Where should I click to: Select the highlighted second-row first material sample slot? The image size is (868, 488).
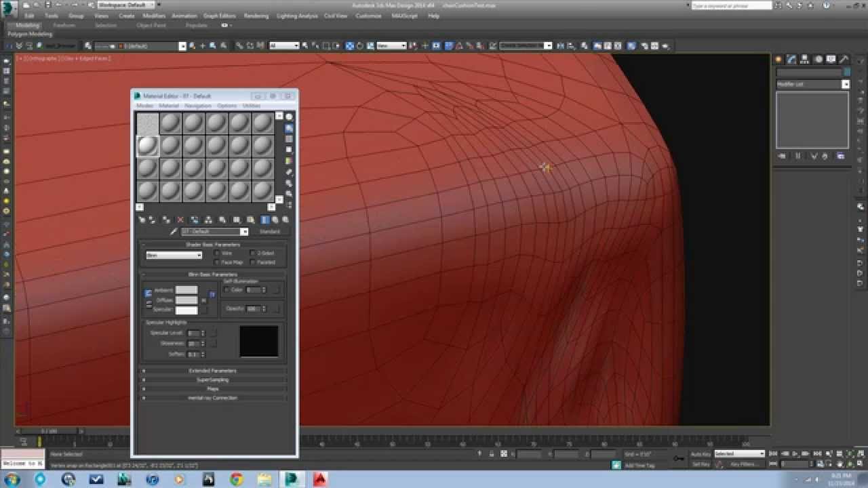[148, 146]
